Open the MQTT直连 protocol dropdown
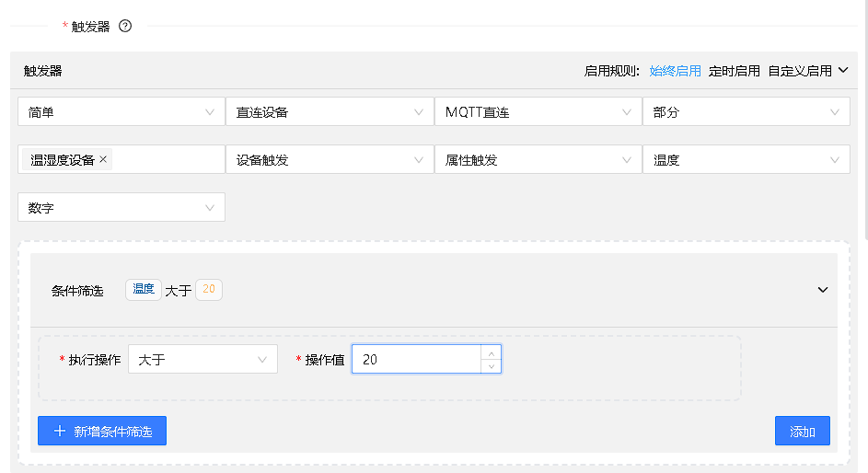Image resolution: width=868 pixels, height=473 pixels. [x=537, y=112]
